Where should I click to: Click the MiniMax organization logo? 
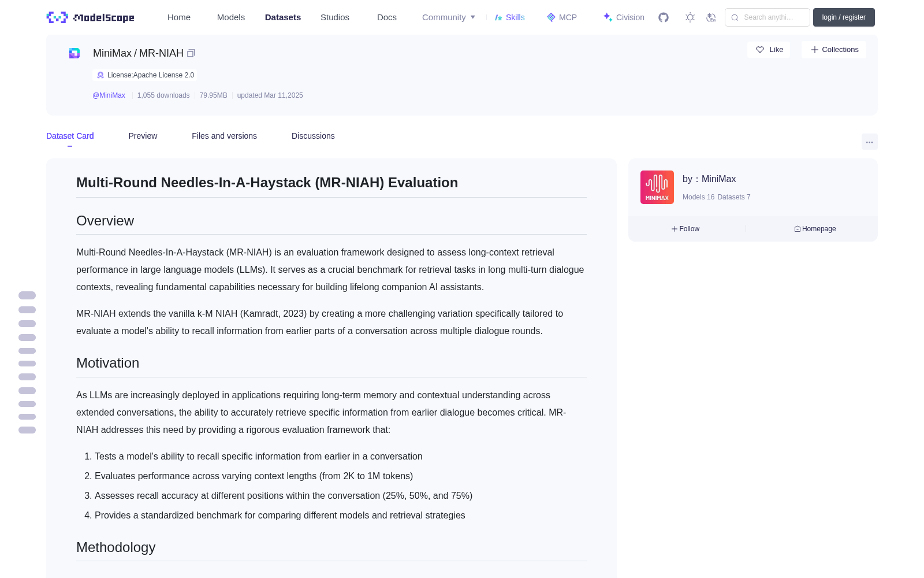point(657,187)
